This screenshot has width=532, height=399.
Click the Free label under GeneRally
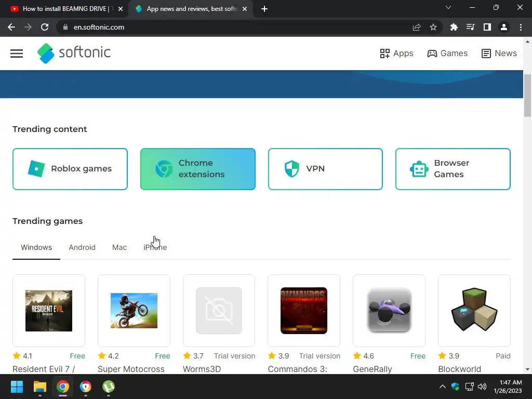point(418,356)
